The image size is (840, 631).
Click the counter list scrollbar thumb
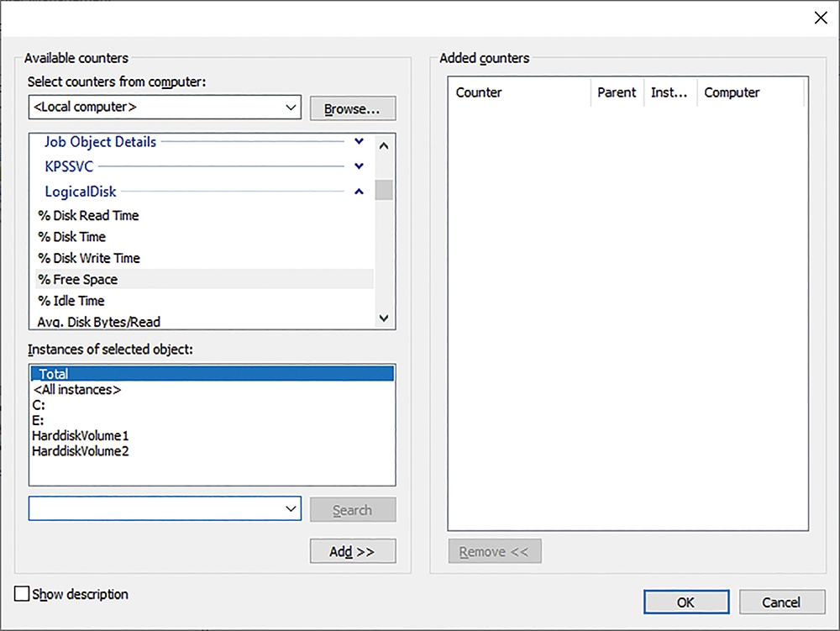(x=384, y=190)
